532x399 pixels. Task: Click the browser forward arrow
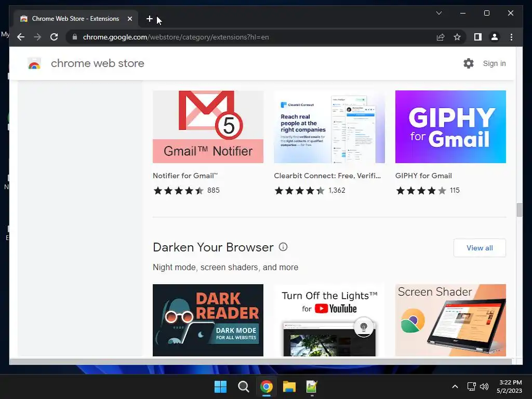click(37, 37)
